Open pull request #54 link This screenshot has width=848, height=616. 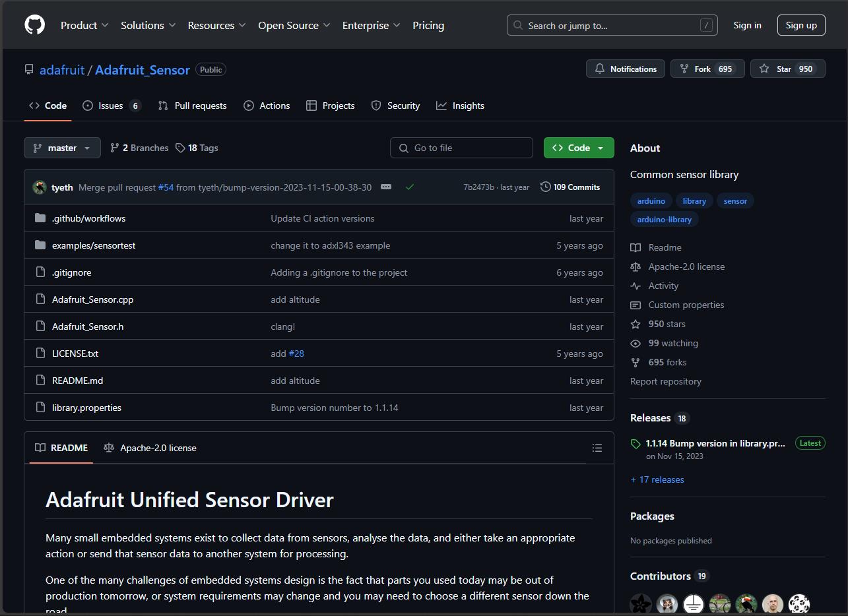pos(166,187)
